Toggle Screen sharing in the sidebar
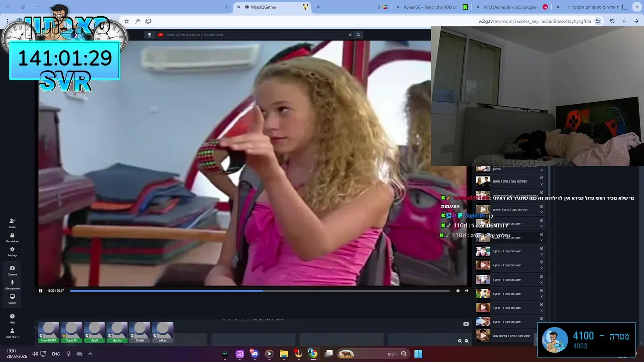This screenshot has height=362, width=644. pos(12,299)
